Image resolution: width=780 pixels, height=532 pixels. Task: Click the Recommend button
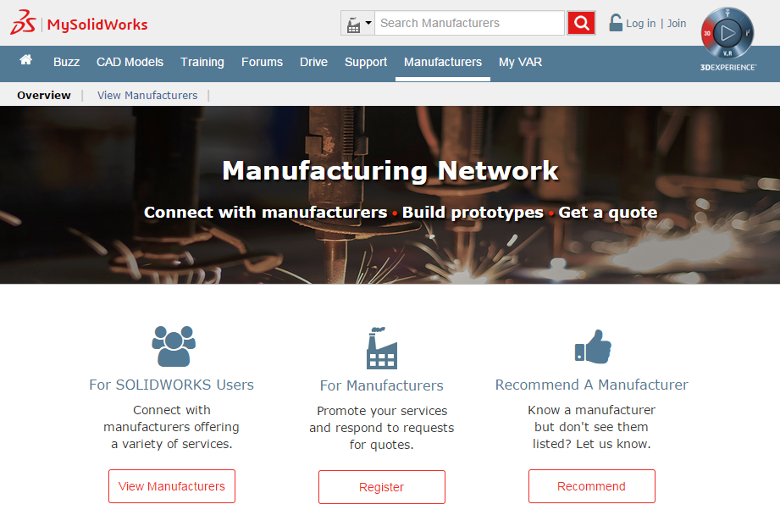[x=591, y=486]
